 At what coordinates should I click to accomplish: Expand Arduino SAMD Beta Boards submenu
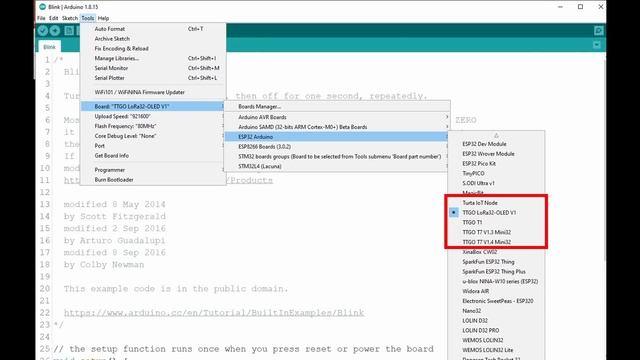tap(338, 127)
